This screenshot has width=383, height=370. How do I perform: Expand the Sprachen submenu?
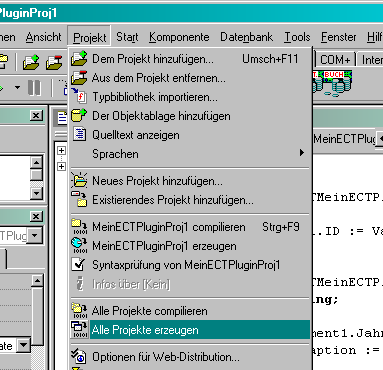190,154
